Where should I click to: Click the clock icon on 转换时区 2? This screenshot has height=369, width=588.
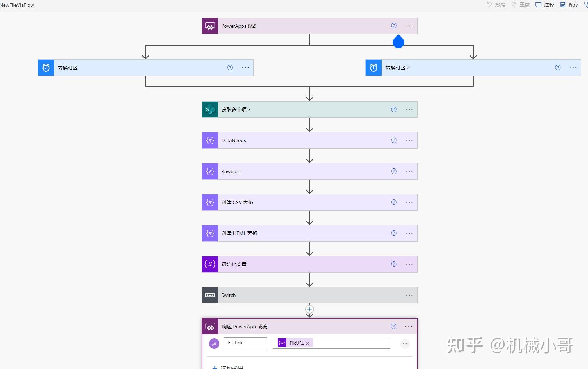click(x=373, y=67)
